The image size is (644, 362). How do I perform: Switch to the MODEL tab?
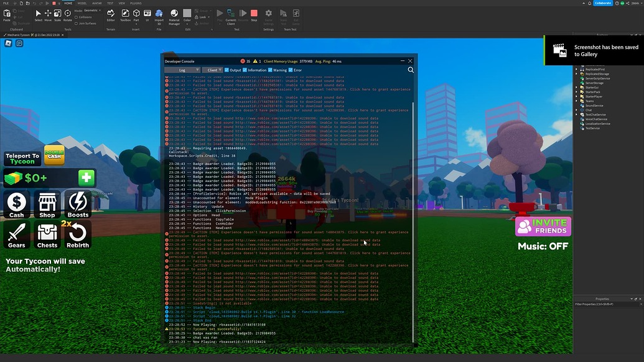click(82, 3)
